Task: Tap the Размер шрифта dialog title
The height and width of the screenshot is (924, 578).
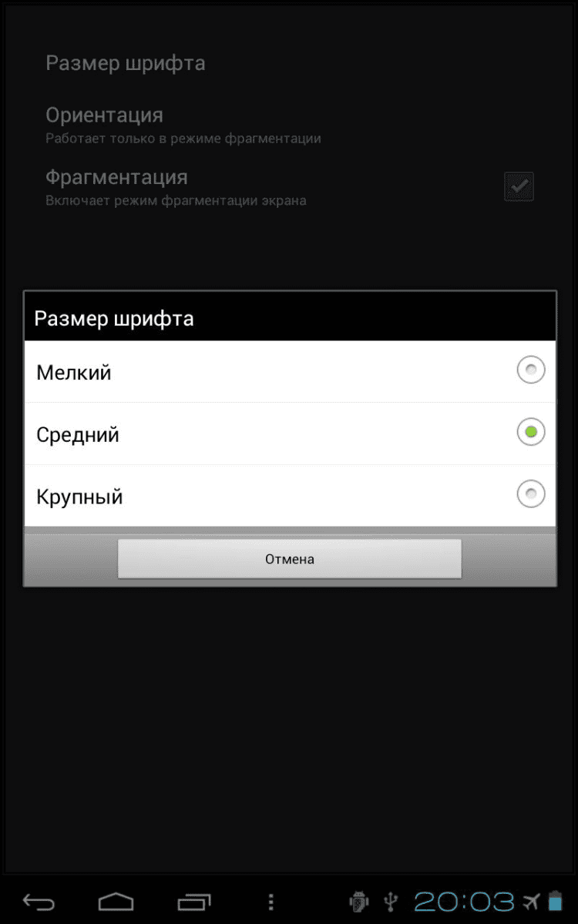Action: (114, 319)
